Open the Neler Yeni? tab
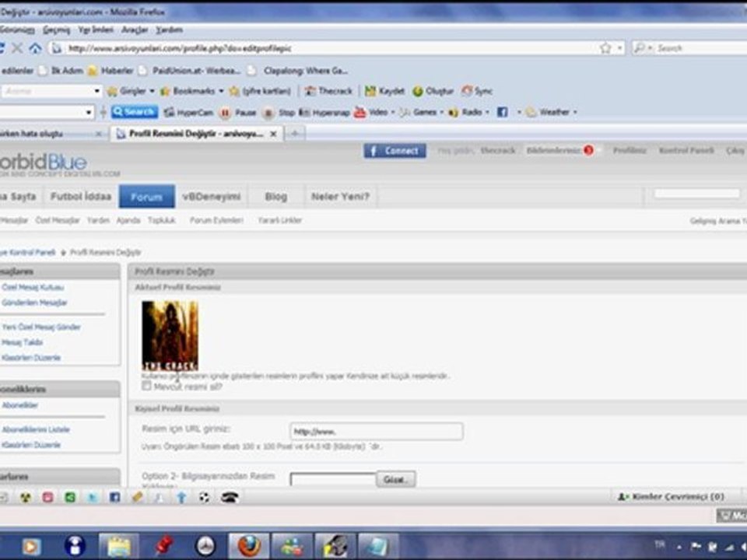 (x=340, y=196)
